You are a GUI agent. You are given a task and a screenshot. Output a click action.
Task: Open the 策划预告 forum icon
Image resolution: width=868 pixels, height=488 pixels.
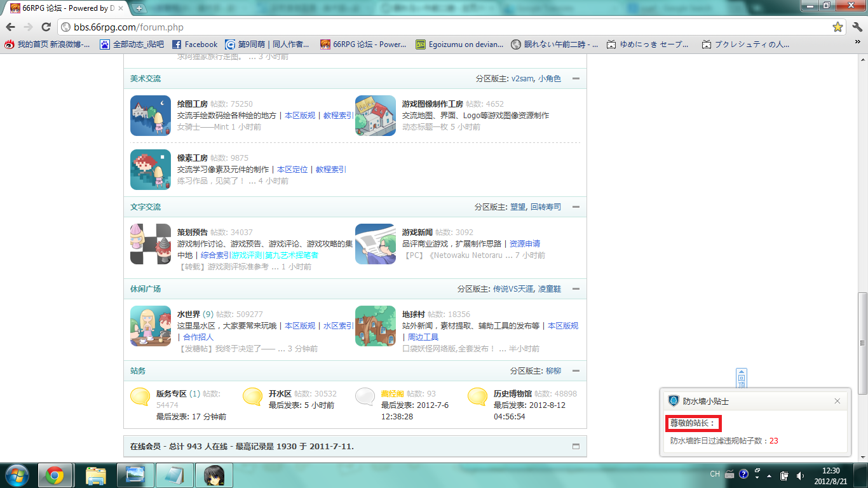click(151, 244)
